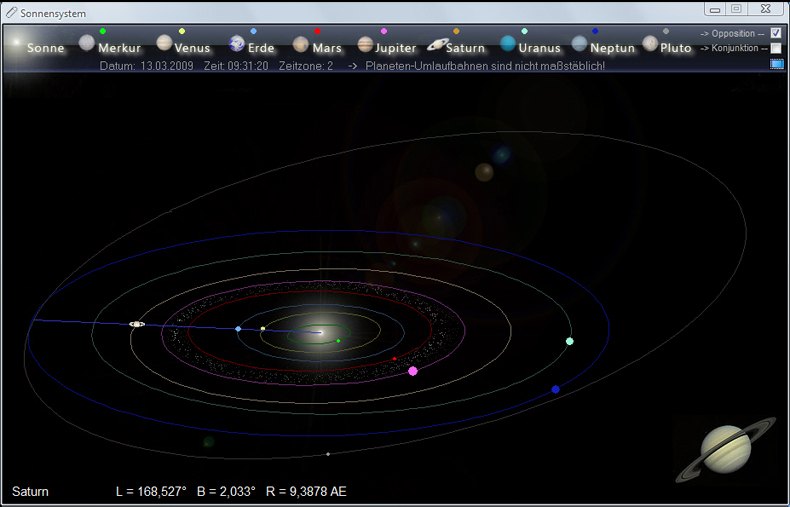Choose the Erde globe icon
The image size is (790, 507).
[237, 44]
